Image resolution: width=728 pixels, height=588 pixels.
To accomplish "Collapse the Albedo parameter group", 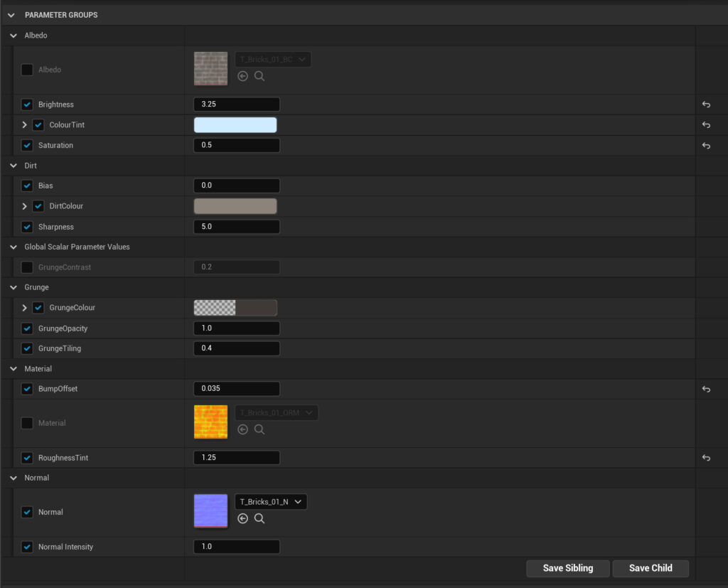I will (12, 35).
